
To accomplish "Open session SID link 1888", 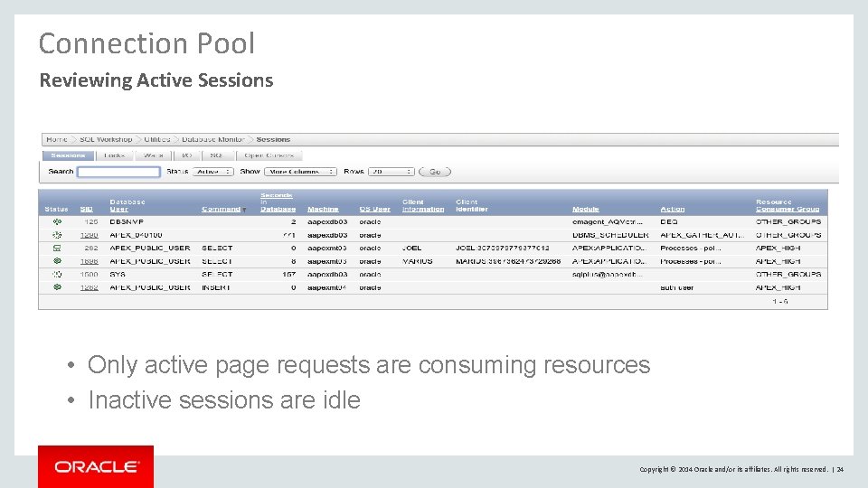I will click(90, 261).
